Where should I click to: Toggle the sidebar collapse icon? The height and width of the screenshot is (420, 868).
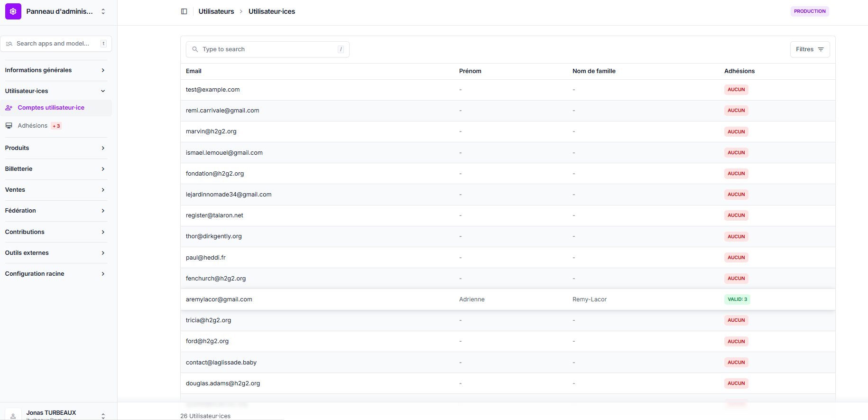(x=184, y=11)
